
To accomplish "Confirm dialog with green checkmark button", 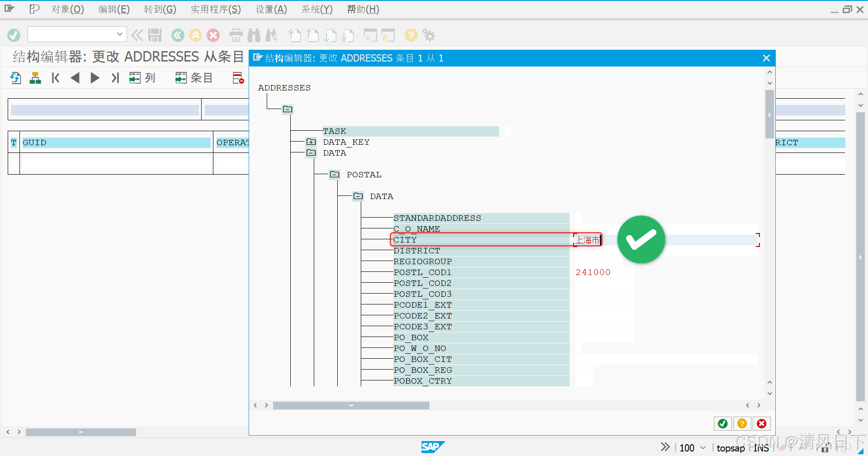I will [722, 423].
